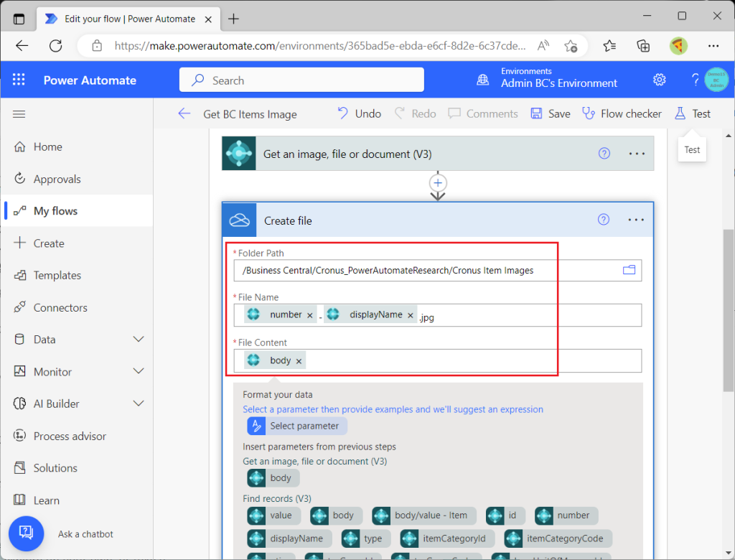Open the account profile avatar
The image size is (735, 560).
click(x=716, y=80)
